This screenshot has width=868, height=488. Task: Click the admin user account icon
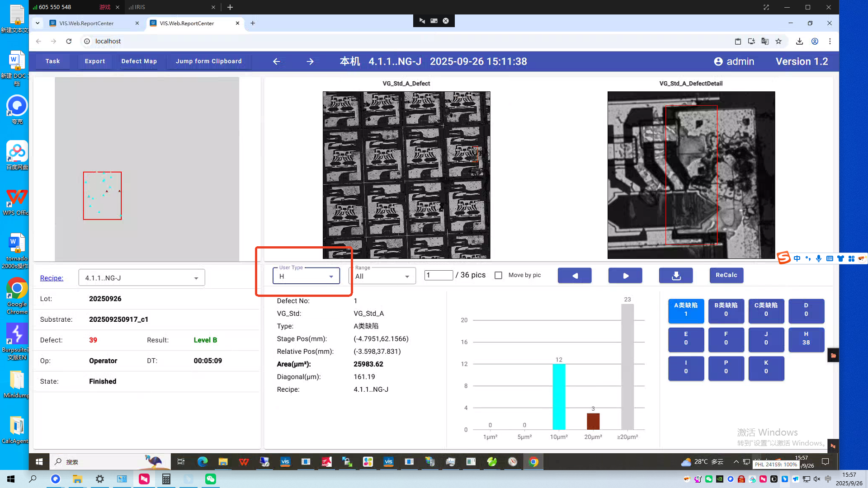pyautogui.click(x=718, y=61)
